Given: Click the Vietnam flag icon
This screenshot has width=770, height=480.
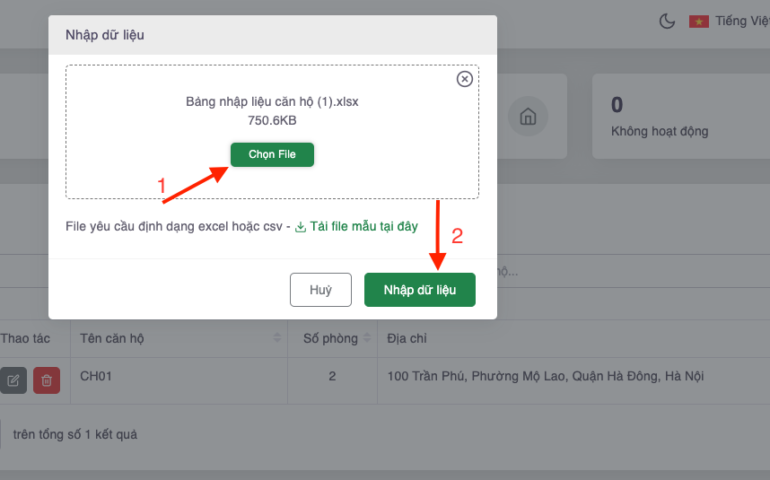Looking at the screenshot, I should pyautogui.click(x=699, y=21).
